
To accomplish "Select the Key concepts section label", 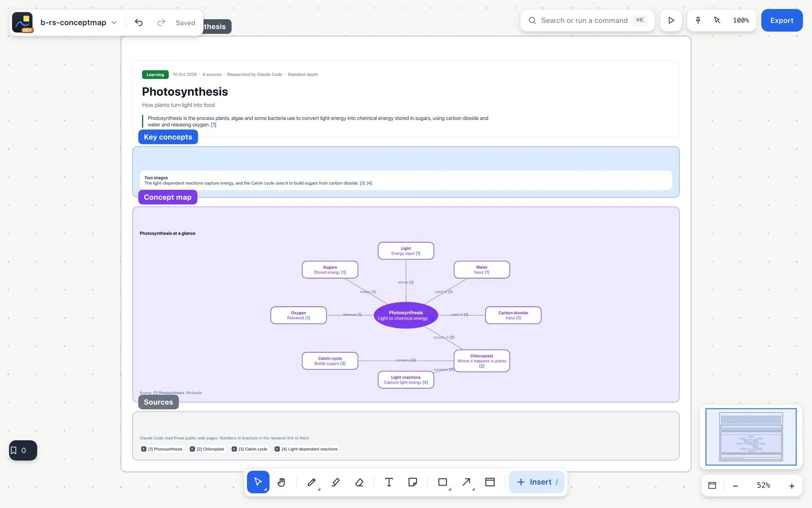I will [x=168, y=137].
